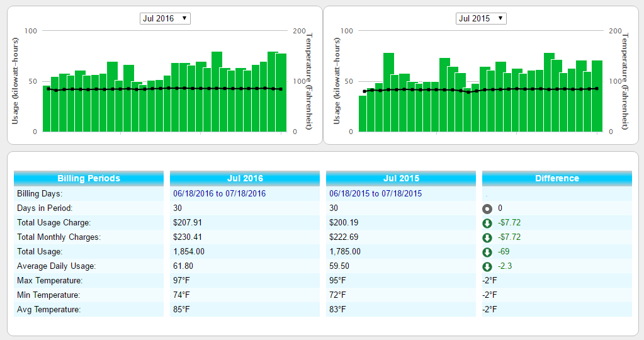Click the -$7.72 difference in Total Usage Charge row

coord(509,222)
